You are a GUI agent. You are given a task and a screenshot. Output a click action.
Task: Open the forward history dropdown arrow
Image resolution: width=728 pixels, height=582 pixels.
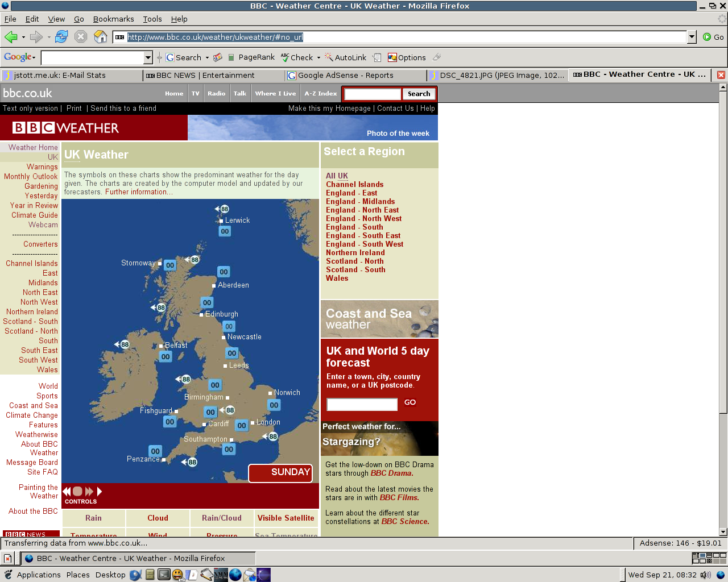pos(49,38)
